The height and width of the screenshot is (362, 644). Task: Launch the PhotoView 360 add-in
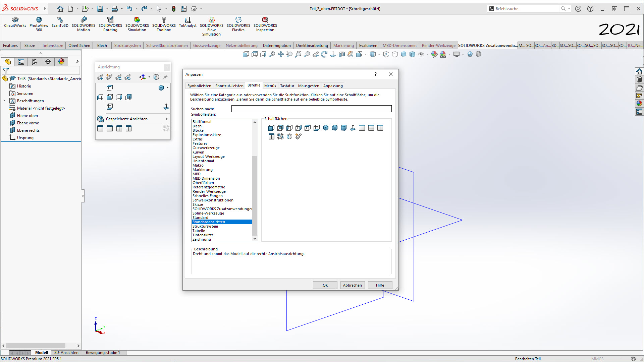coord(39,24)
